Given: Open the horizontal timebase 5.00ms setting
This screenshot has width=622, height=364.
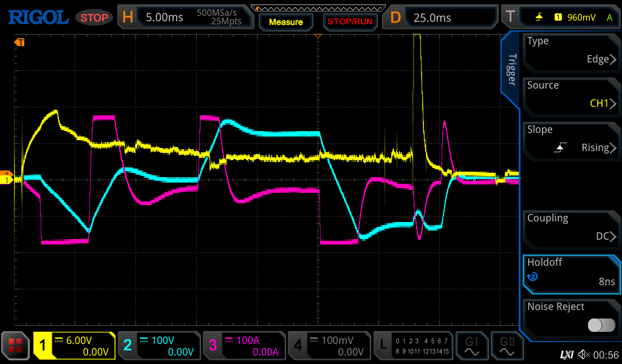Looking at the screenshot, I should click(164, 18).
